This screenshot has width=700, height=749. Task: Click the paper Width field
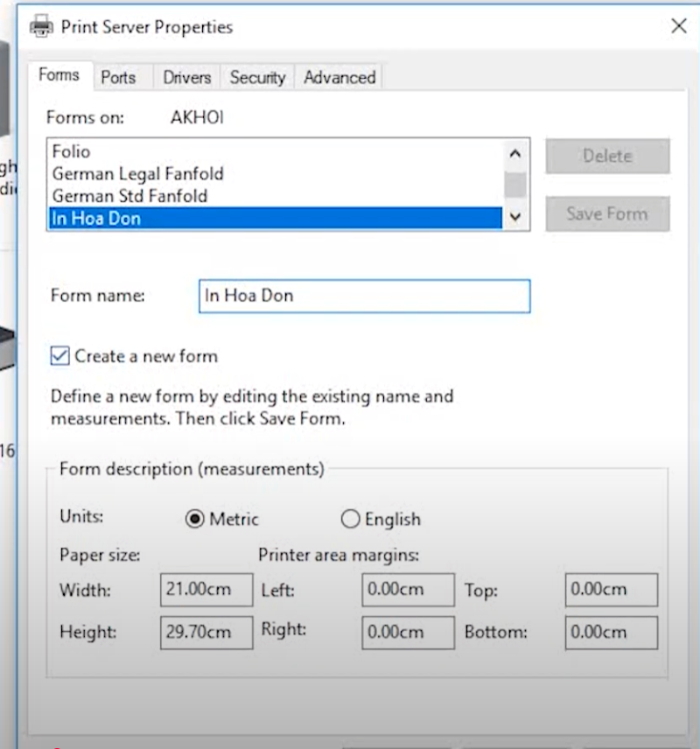click(206, 590)
